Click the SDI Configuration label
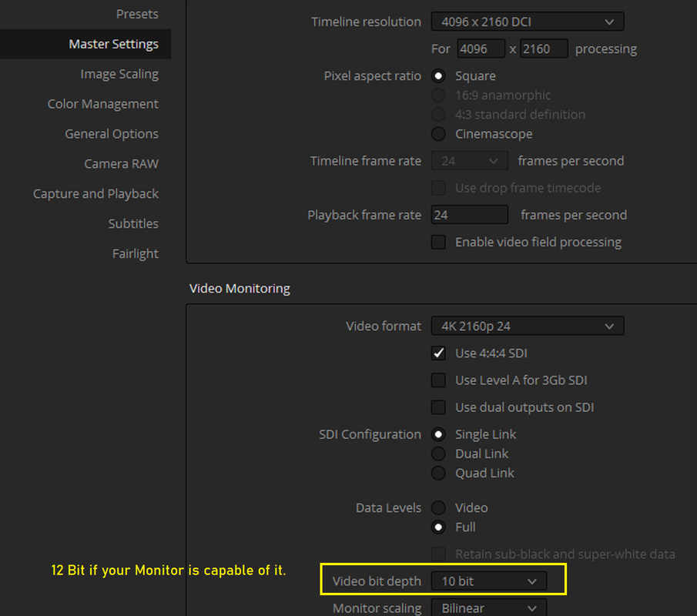 click(x=370, y=434)
